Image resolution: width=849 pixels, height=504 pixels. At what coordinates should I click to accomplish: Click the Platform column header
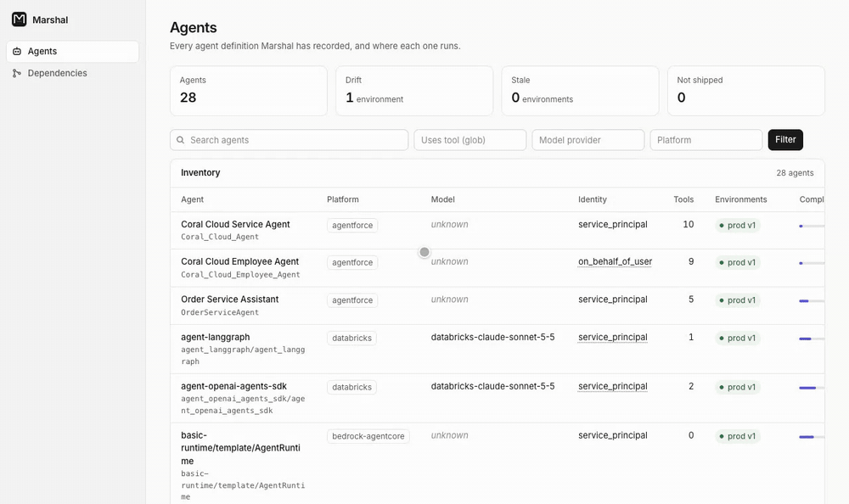pos(343,199)
